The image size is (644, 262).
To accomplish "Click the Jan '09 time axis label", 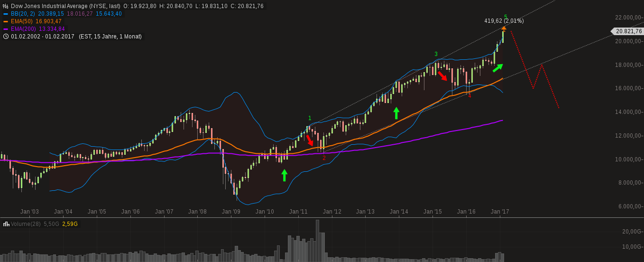I will 231,212.
